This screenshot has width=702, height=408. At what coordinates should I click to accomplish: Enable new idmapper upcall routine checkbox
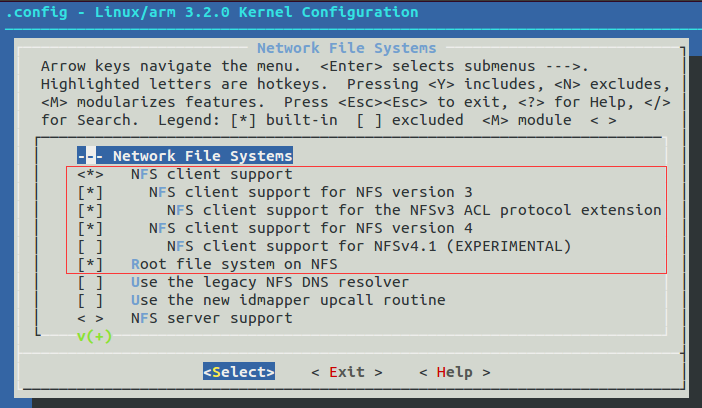(x=90, y=301)
